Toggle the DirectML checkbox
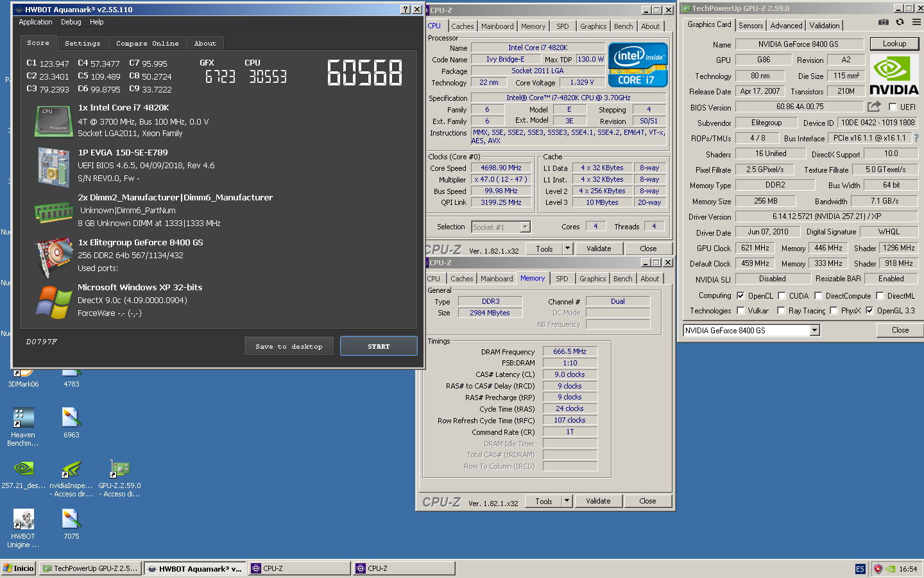This screenshot has height=578, width=924. (880, 296)
